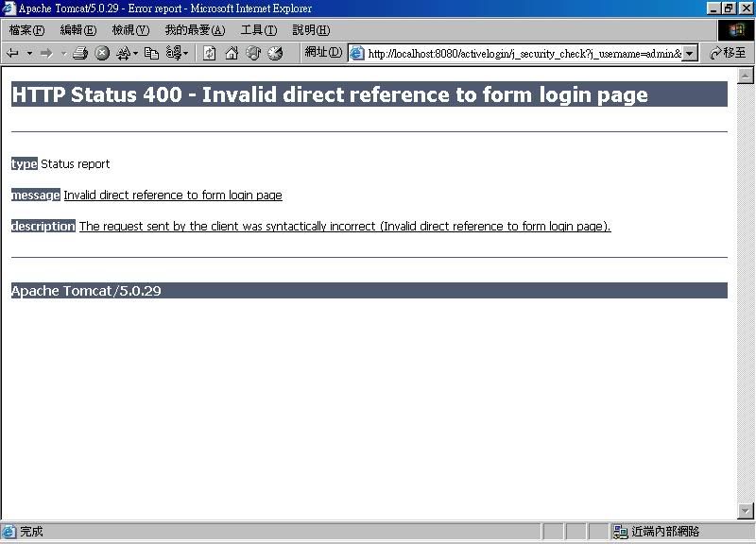Click the IE page icon in address bar
This screenshot has width=756, height=544.
[356, 53]
